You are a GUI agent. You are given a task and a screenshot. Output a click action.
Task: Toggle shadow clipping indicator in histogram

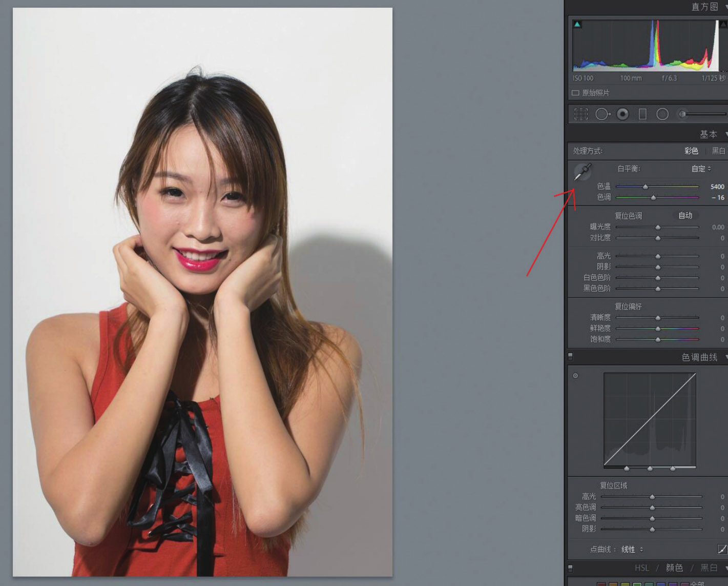[577, 24]
